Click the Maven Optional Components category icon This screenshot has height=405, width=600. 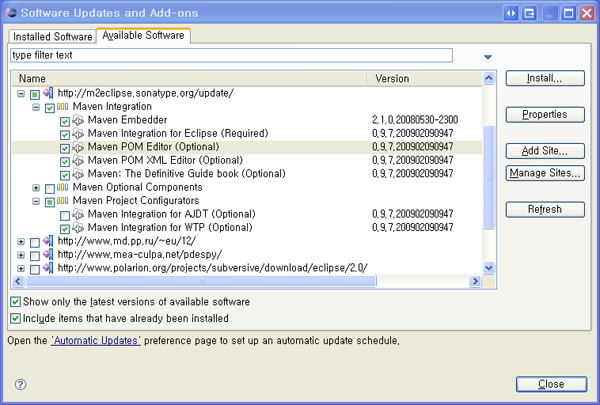pyautogui.click(x=62, y=187)
